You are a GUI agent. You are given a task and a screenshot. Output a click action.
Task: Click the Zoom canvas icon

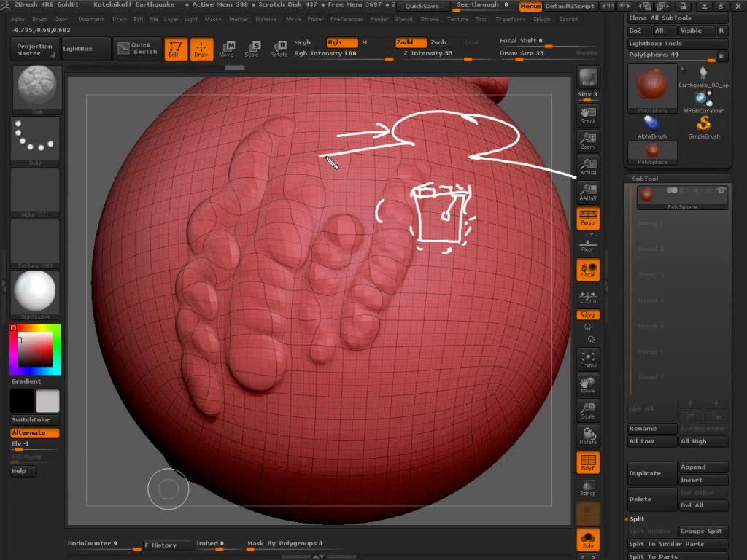pyautogui.click(x=587, y=141)
